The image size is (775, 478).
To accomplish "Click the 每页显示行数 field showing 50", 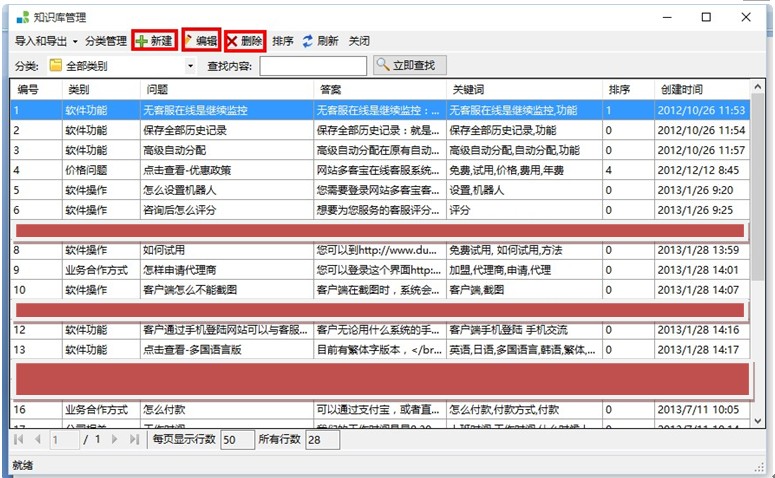I will coord(237,439).
